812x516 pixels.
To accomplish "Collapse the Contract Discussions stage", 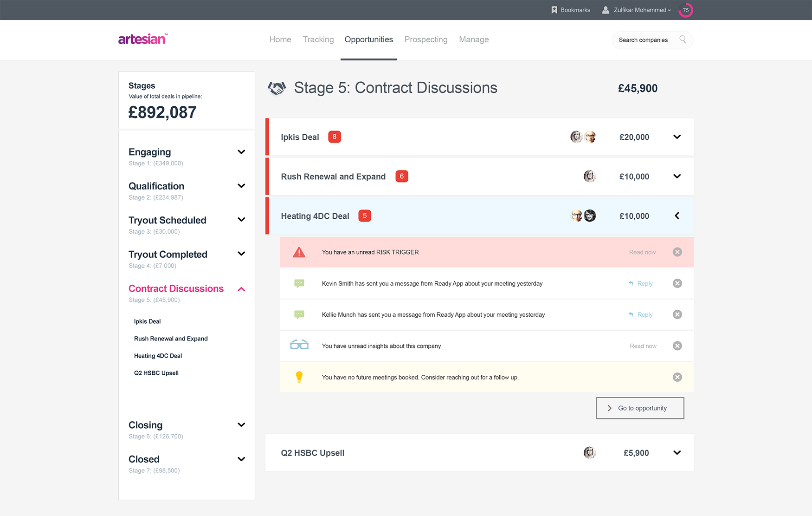I will point(241,289).
